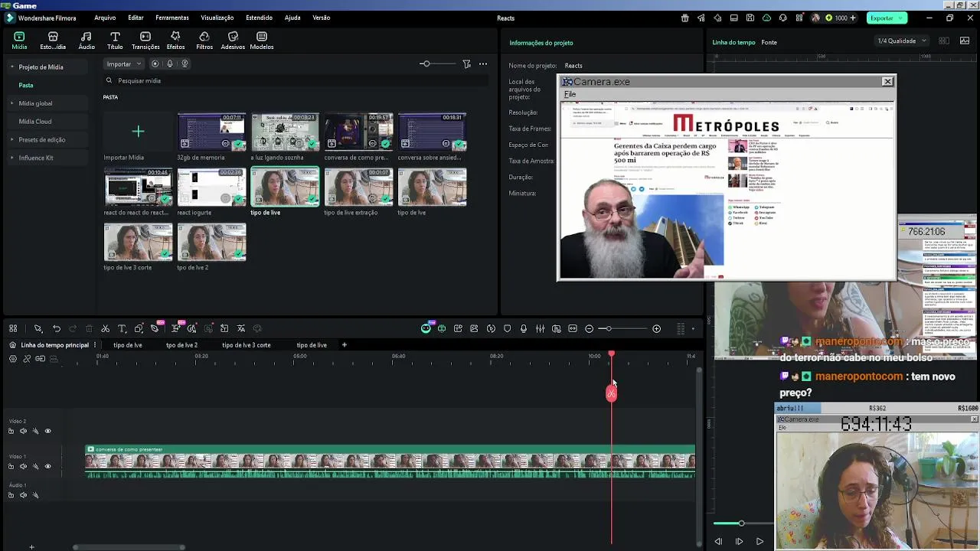This screenshot has width=980, height=551.
Task: Mute the Vídeo 1 track speaker
Action: [x=23, y=466]
